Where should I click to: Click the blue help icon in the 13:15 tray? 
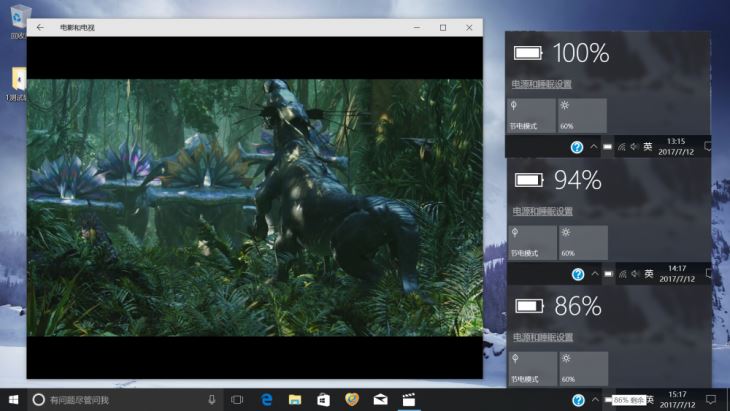tap(577, 147)
